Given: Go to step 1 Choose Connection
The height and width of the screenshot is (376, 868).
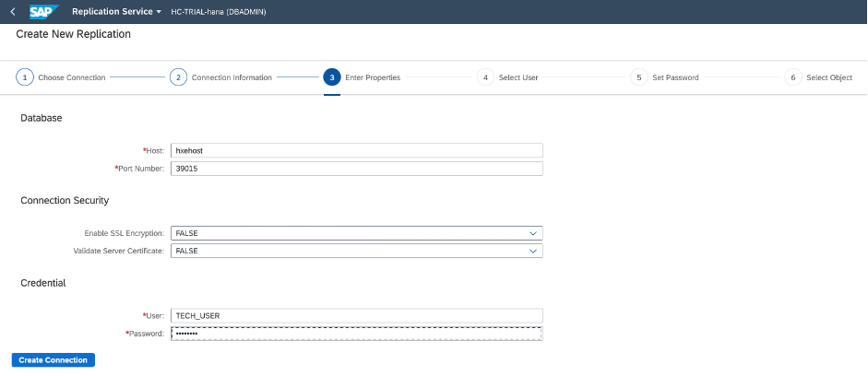Looking at the screenshot, I should point(61,77).
